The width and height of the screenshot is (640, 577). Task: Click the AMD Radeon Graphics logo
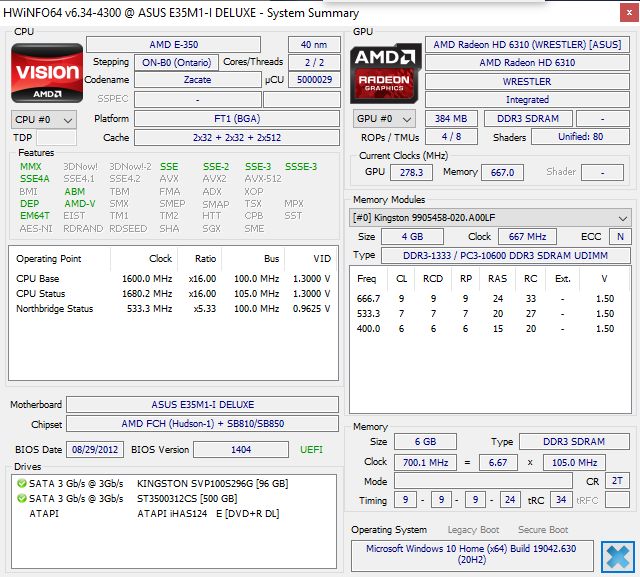click(x=386, y=73)
